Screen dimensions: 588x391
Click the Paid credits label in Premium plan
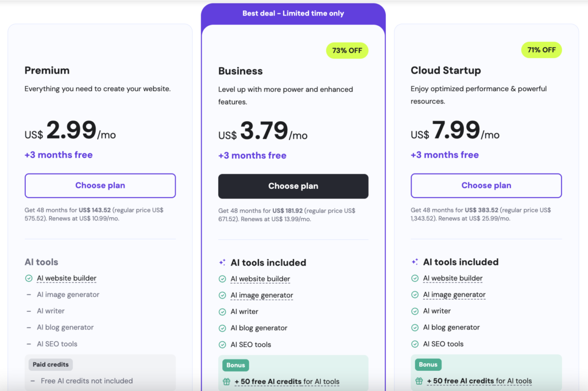(x=51, y=365)
